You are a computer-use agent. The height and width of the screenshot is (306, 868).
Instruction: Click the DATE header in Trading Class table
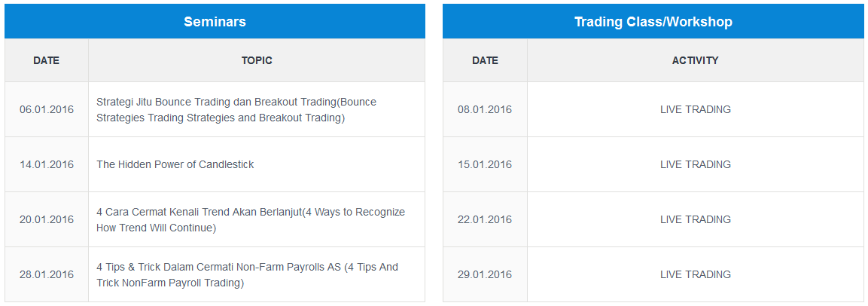(485, 60)
